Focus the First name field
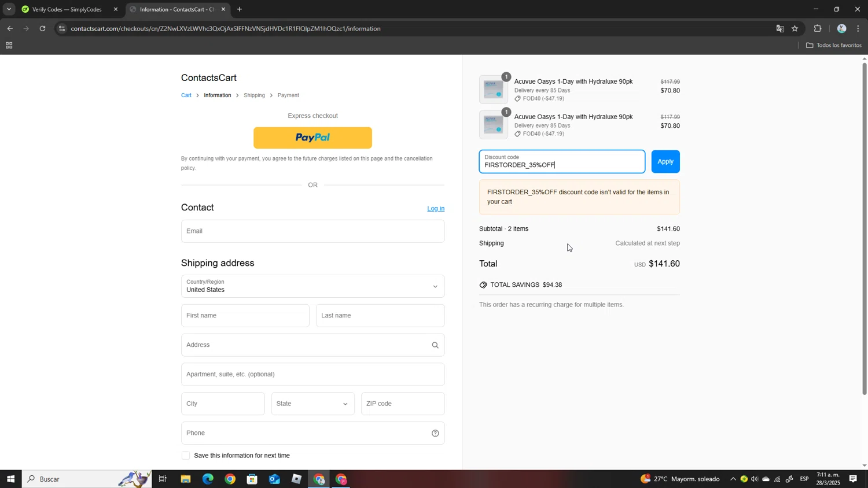 pos(245,316)
